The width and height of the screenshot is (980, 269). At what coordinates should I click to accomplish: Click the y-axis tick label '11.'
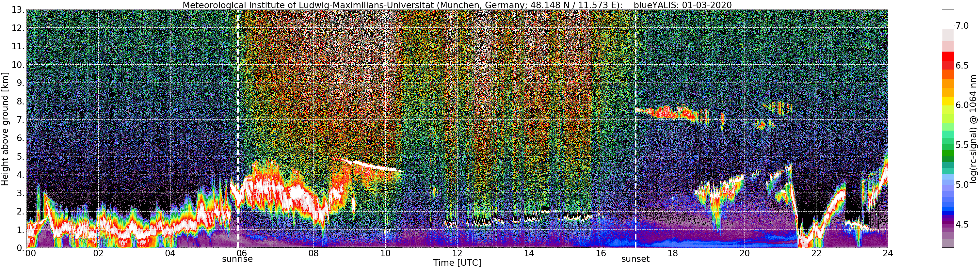(x=18, y=46)
